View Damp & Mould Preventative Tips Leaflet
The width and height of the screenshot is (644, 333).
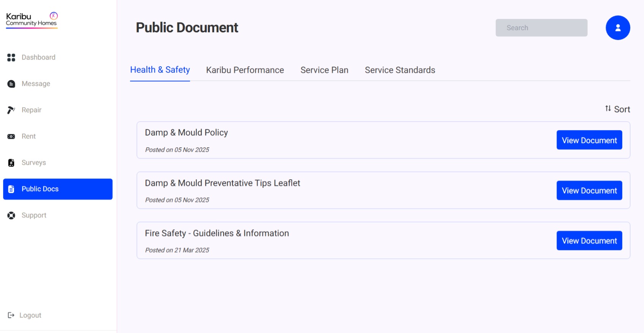(589, 190)
